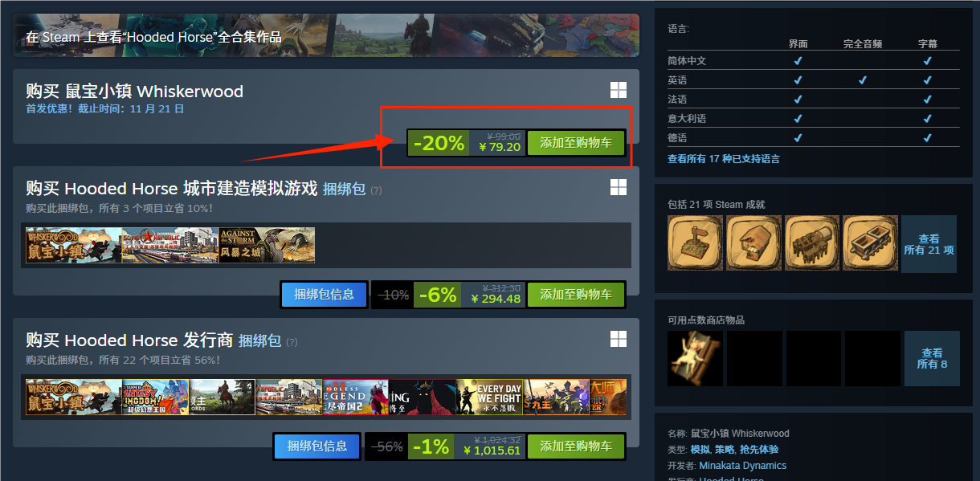
Task: Open the fourth achievement mine cart icon
Action: pos(871,243)
